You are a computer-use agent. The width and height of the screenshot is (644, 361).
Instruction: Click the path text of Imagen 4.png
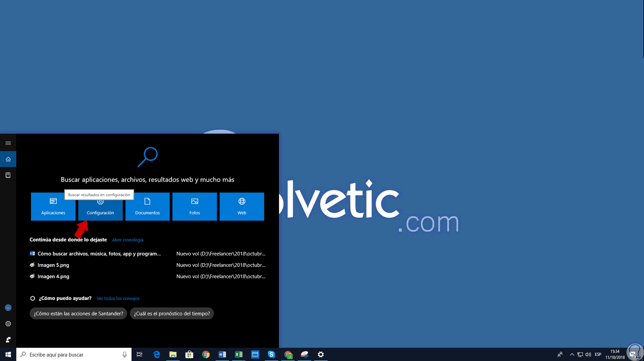[x=221, y=276]
